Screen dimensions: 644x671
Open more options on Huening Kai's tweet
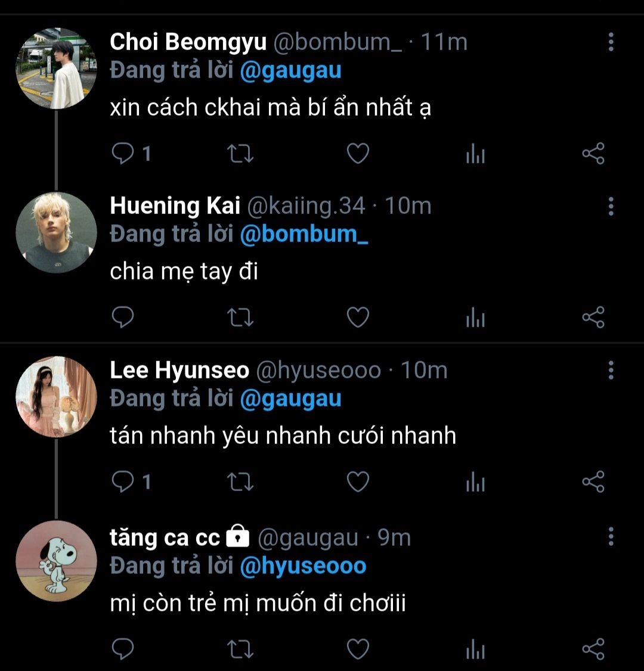click(x=611, y=206)
